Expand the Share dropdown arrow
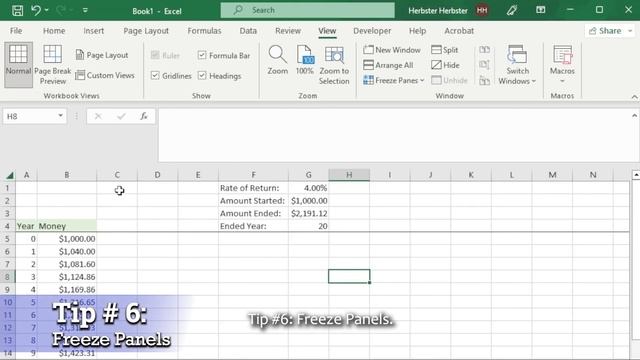Screen dimensions: 640x360 point(630,31)
